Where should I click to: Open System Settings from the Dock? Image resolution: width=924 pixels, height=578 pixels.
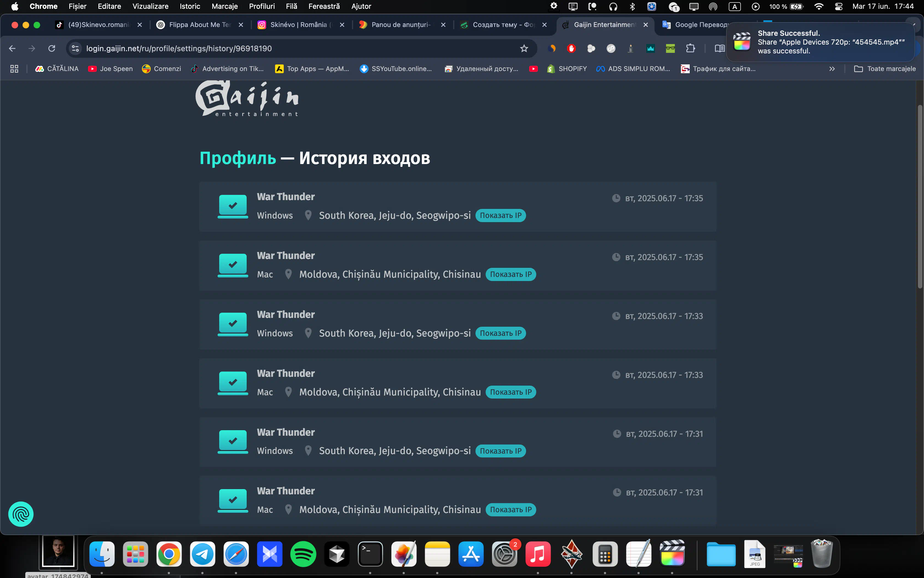pyautogui.click(x=504, y=554)
